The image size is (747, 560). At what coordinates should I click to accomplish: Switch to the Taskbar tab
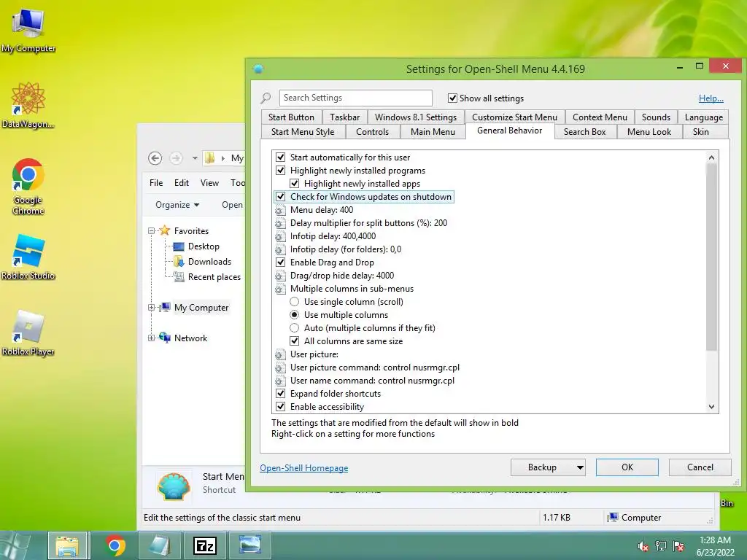[344, 117]
